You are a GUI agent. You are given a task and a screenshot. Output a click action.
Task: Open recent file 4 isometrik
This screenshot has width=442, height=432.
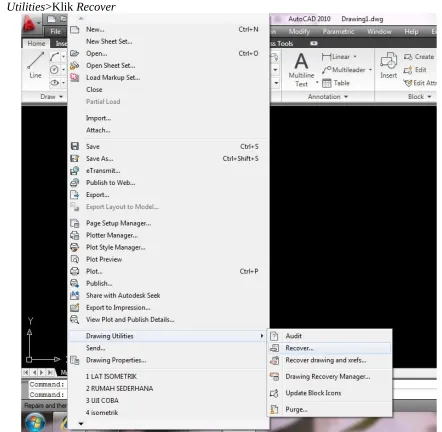(102, 413)
